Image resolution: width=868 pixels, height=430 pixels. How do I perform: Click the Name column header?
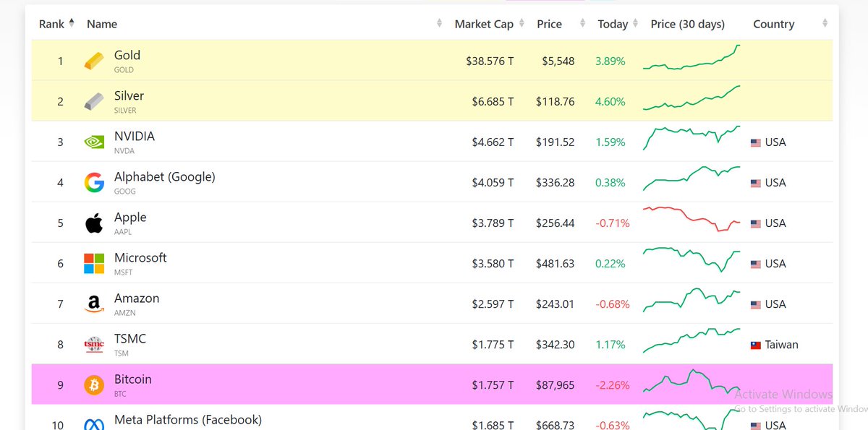102,24
